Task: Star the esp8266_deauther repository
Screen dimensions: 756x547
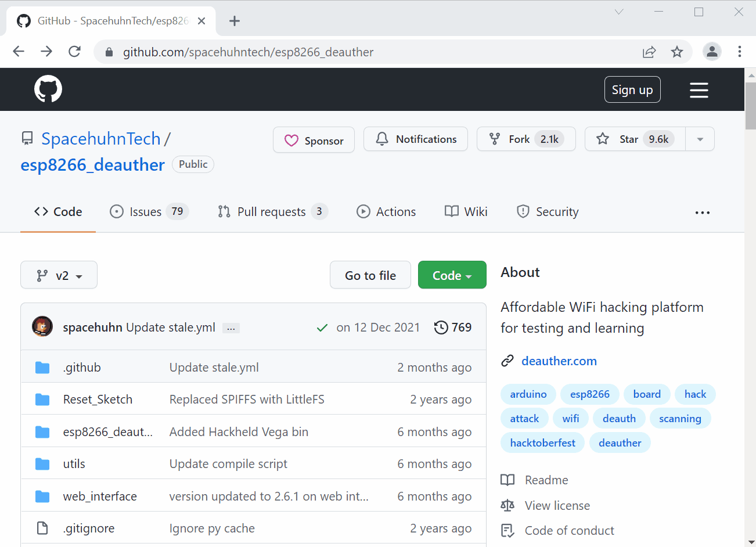Action: click(x=635, y=139)
